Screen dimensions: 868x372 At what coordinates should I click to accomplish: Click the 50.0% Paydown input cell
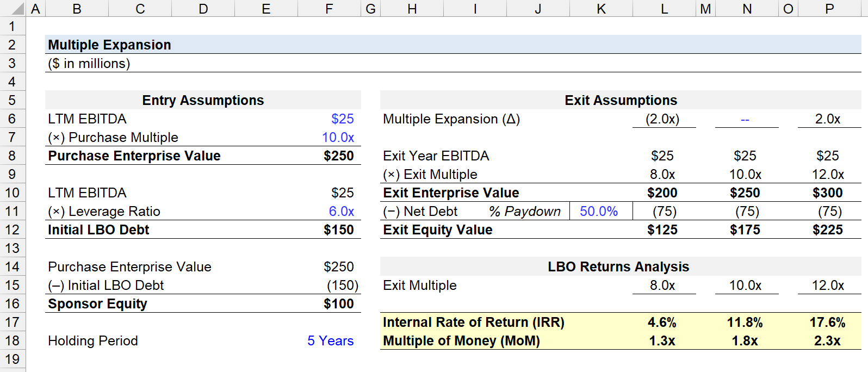[601, 211]
